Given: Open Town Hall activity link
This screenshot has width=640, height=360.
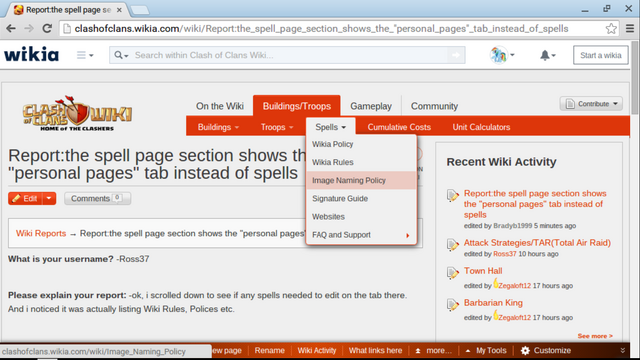Looking at the screenshot, I should pyautogui.click(x=483, y=271).
